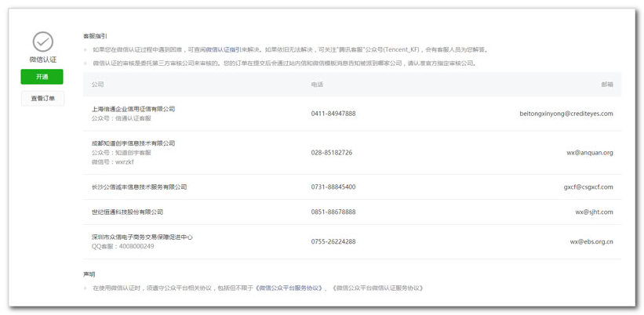
Task: Click the email wx@ebs.org.cn
Action: click(591, 241)
